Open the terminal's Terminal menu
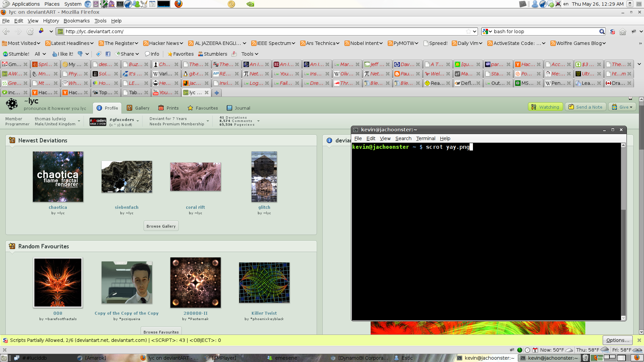644x362 pixels. (x=426, y=138)
